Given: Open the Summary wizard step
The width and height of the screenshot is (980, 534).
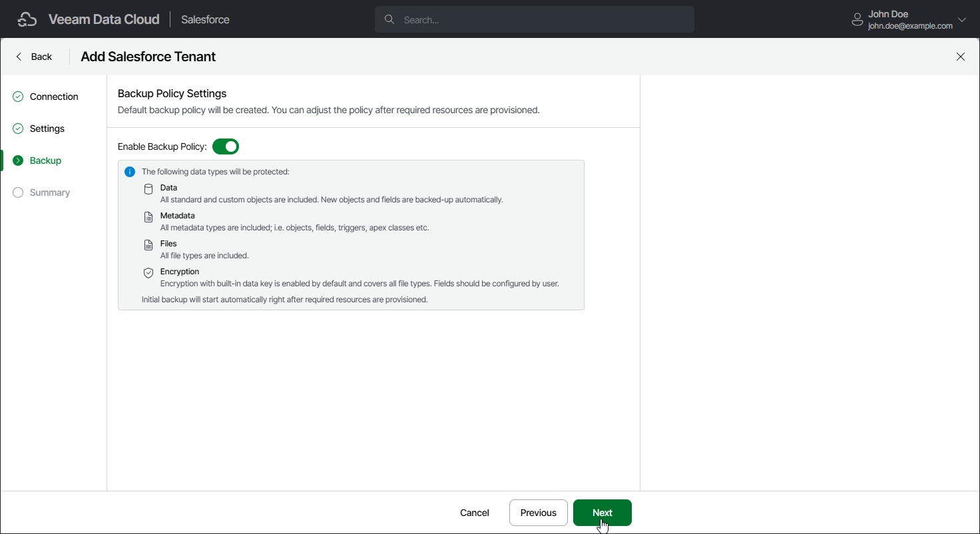Looking at the screenshot, I should tap(50, 192).
